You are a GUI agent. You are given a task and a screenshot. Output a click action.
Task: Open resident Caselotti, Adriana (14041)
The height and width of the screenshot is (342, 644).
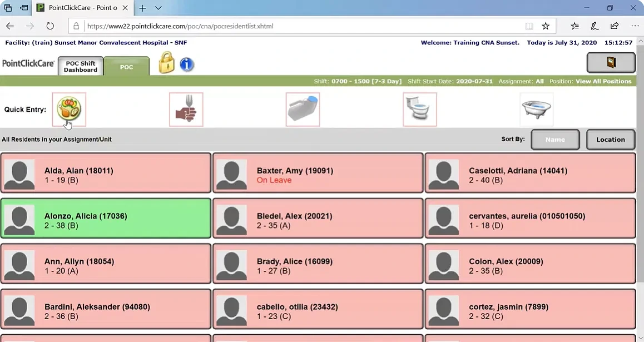[x=530, y=173]
